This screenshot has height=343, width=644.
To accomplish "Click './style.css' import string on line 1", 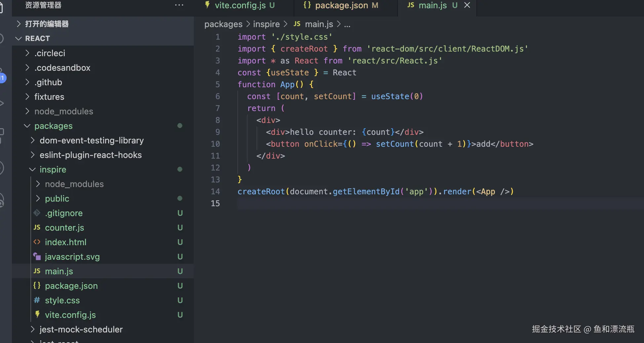I will point(302,37).
